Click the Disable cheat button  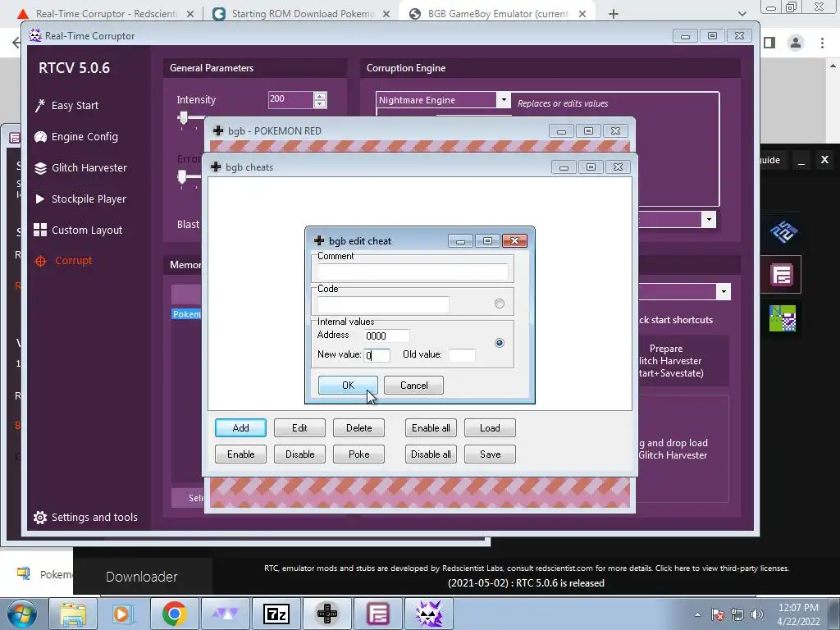(299, 454)
